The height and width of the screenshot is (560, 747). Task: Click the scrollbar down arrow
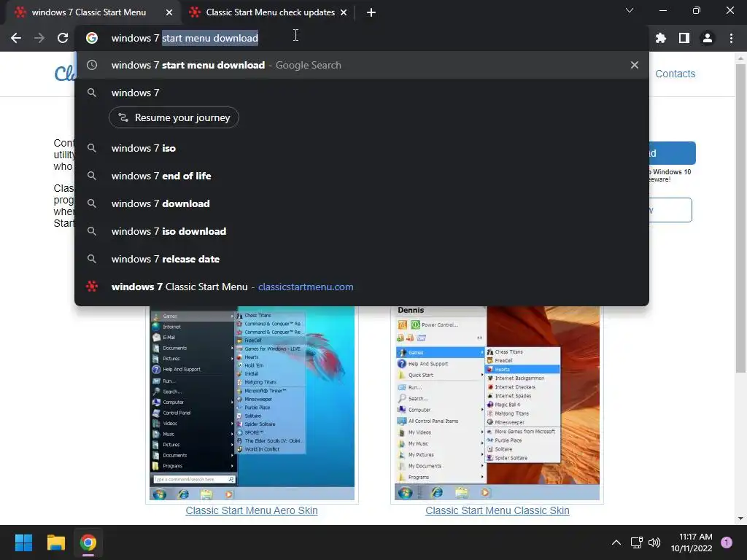pyautogui.click(x=740, y=518)
